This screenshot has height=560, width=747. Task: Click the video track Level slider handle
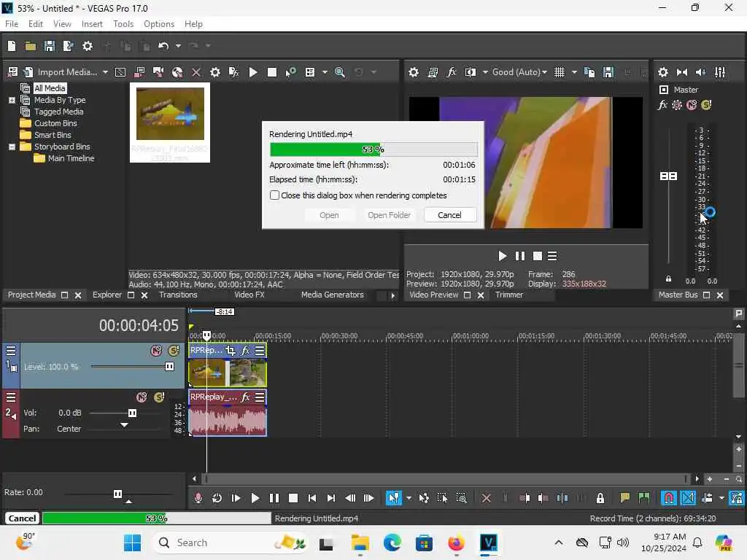click(169, 367)
